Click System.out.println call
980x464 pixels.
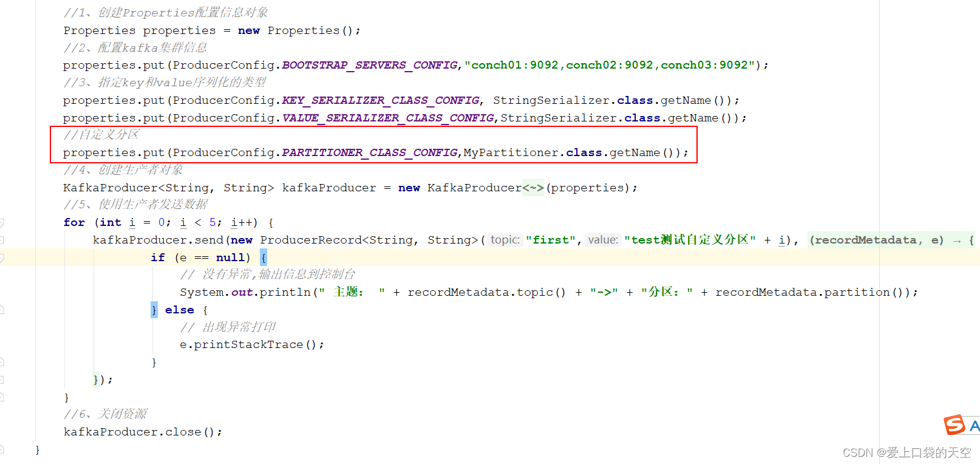tap(245, 292)
